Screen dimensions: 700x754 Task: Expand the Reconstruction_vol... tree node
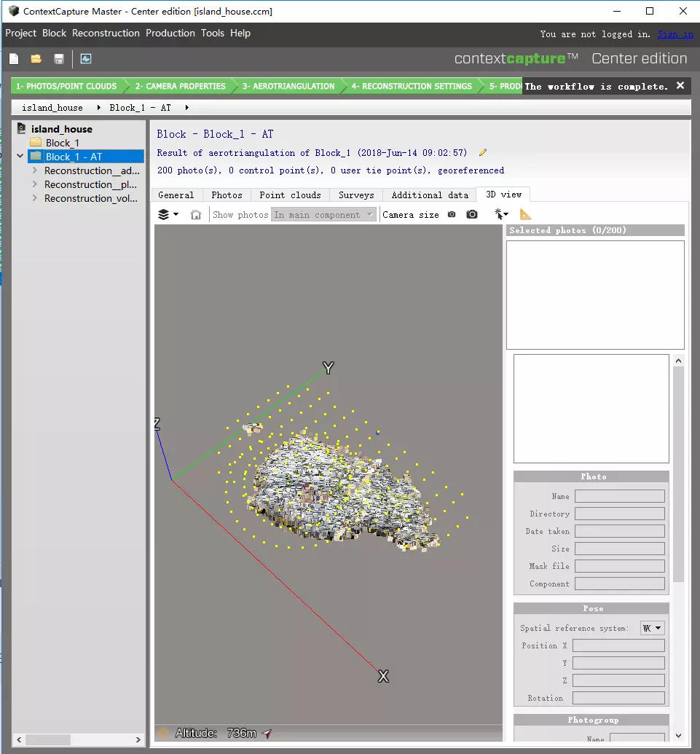click(x=35, y=198)
